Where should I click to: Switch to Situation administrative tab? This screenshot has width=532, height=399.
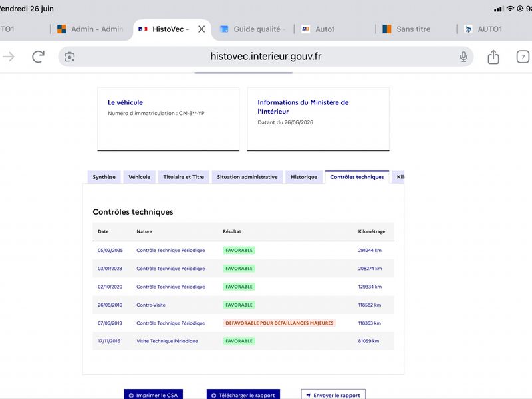tap(247, 177)
